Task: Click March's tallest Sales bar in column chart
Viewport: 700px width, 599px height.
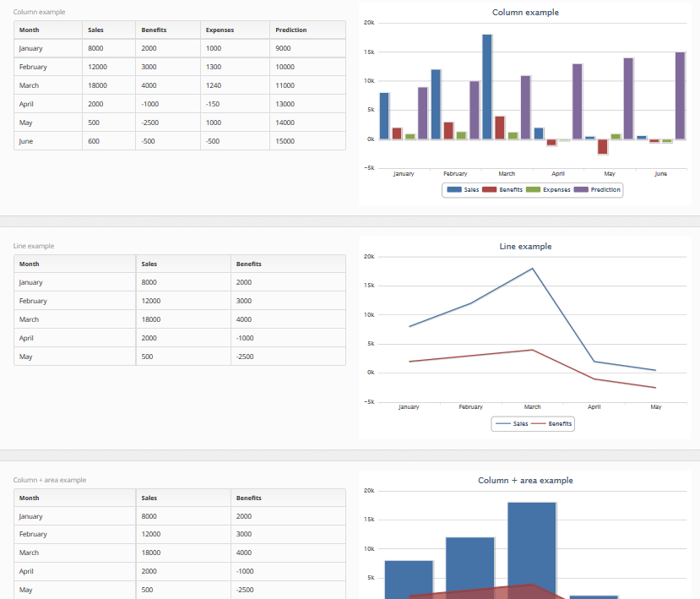Action: click(487, 86)
